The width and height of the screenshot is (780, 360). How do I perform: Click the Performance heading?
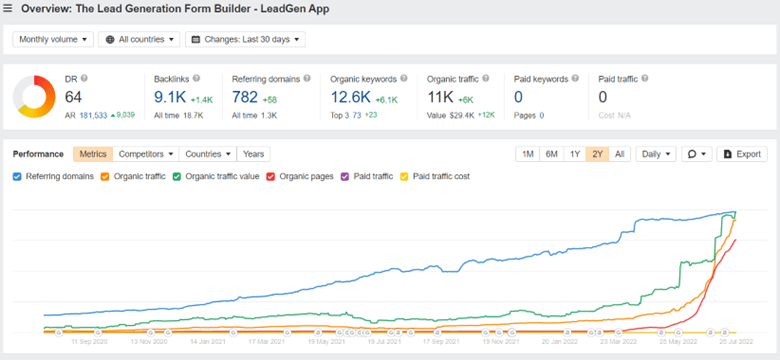tap(38, 154)
